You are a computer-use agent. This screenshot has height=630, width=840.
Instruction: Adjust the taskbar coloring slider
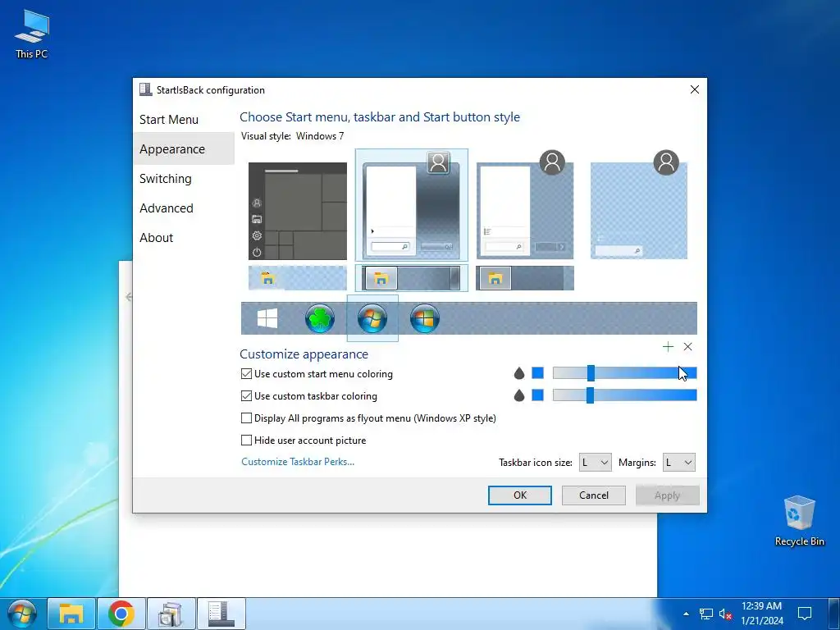624,395
